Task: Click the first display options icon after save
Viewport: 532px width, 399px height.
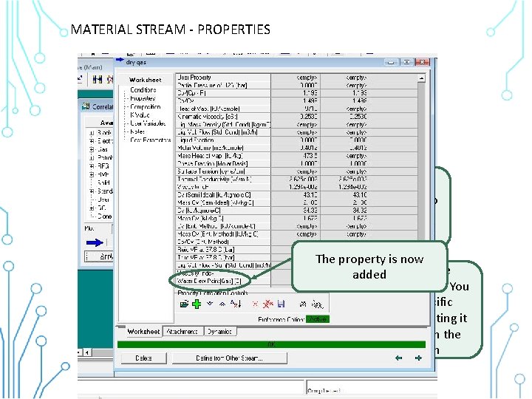Action: pyautogui.click(x=303, y=304)
